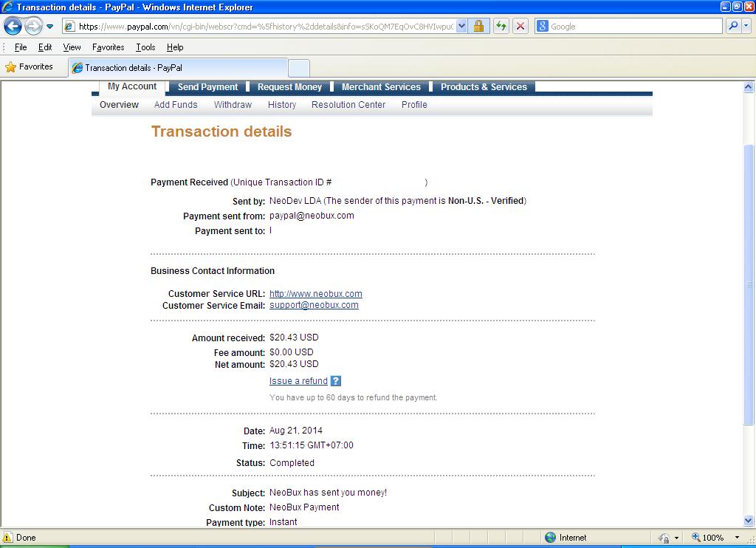
Task: Click the PayPal URL in address bar
Action: [x=266, y=27]
